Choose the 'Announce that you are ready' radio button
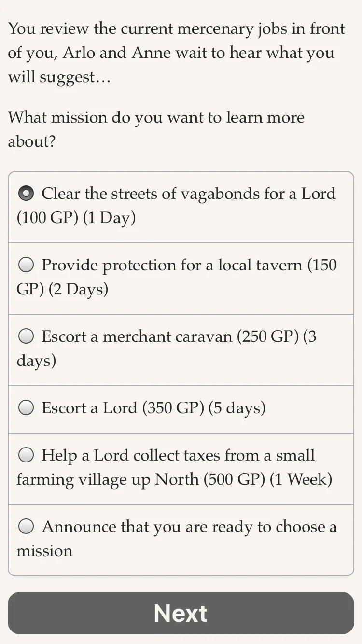This screenshot has height=644, width=362. (26, 526)
